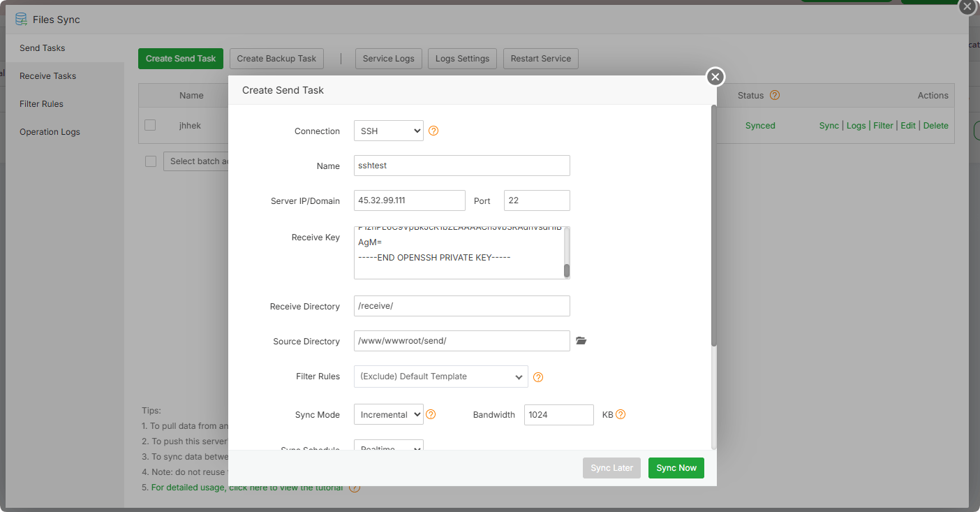Browse source directory with folder icon
Viewport: 980px width, 512px height.
(x=581, y=341)
